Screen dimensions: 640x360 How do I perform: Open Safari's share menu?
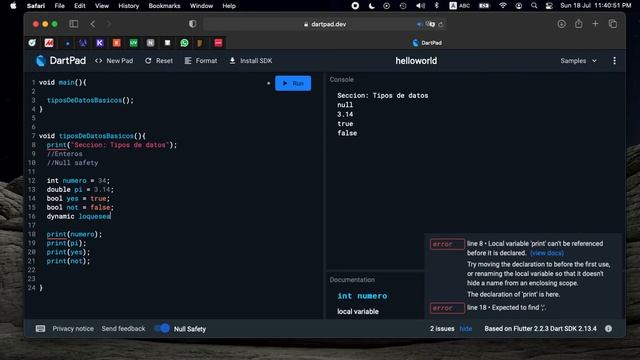578,24
